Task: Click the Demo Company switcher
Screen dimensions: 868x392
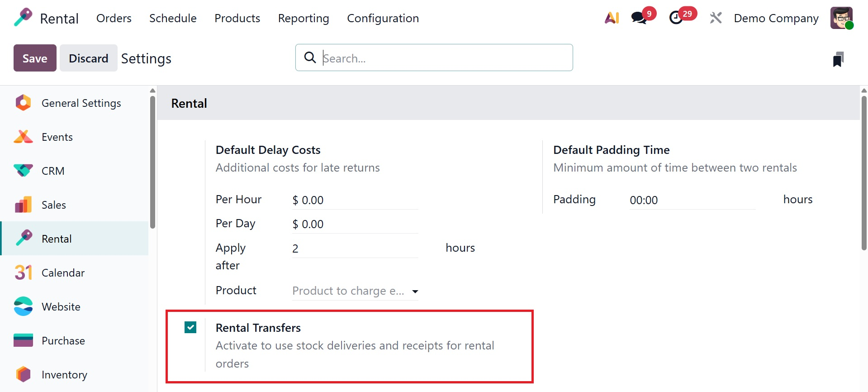Action: 776,18
